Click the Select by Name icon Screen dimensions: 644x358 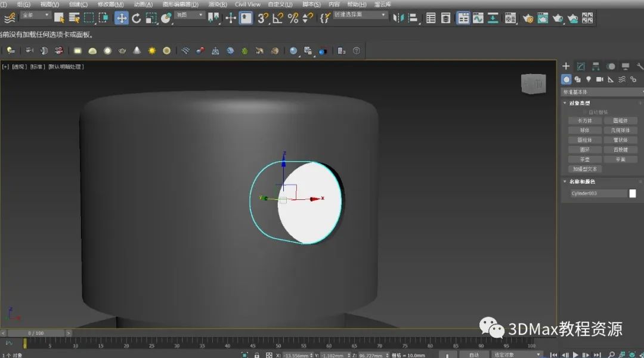(74, 18)
